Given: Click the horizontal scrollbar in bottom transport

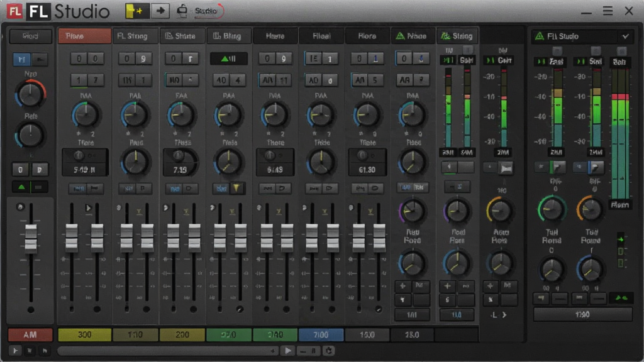Looking at the screenshot, I should 167,351.
